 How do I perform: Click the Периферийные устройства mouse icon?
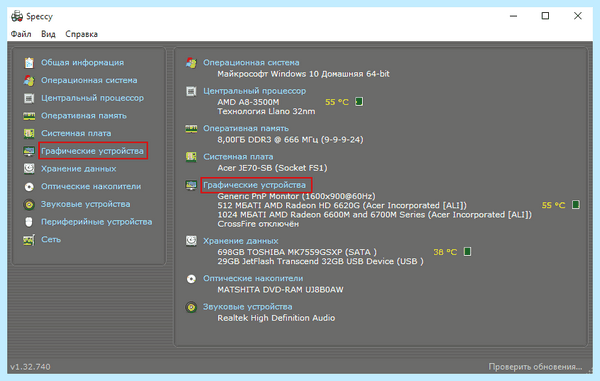pyautogui.click(x=29, y=222)
